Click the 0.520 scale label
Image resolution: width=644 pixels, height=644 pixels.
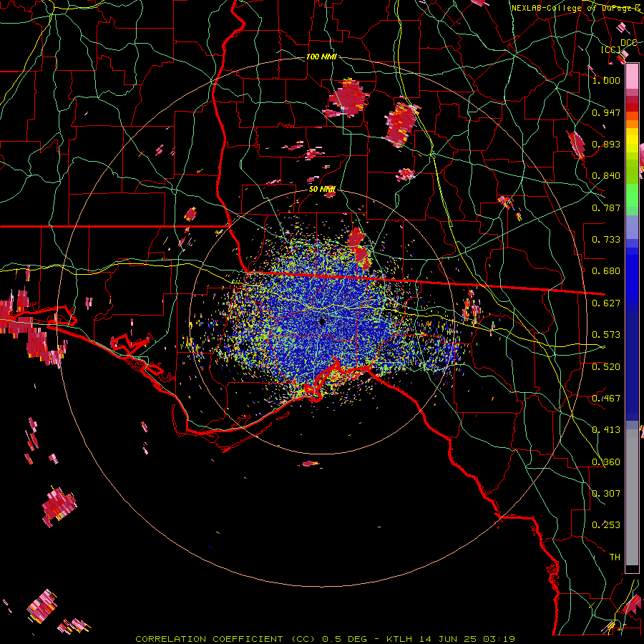click(x=606, y=367)
